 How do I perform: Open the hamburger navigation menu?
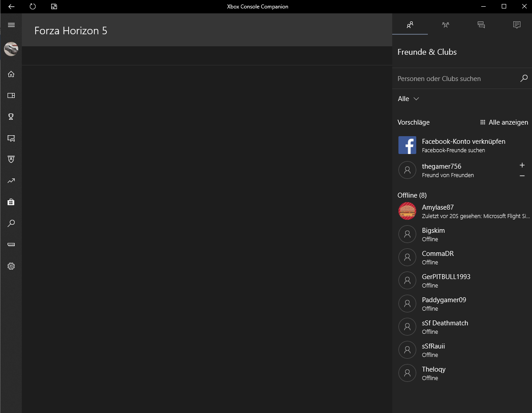pos(11,25)
